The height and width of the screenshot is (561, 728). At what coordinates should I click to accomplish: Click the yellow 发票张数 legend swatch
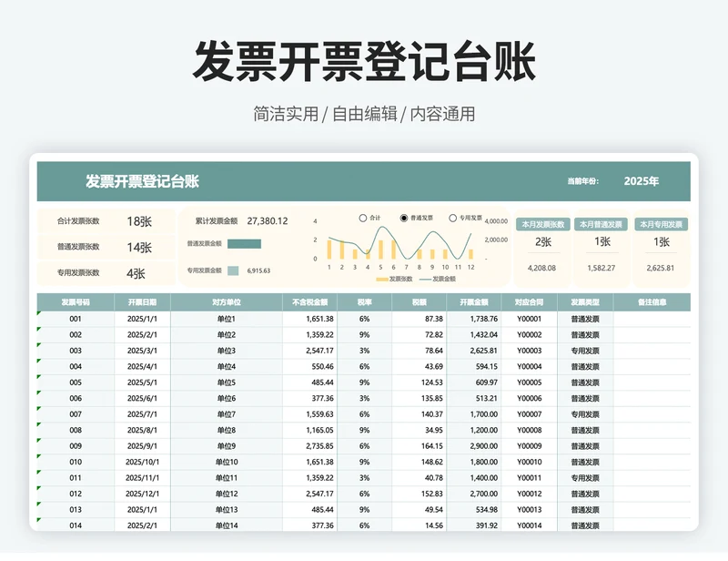pyautogui.click(x=381, y=280)
